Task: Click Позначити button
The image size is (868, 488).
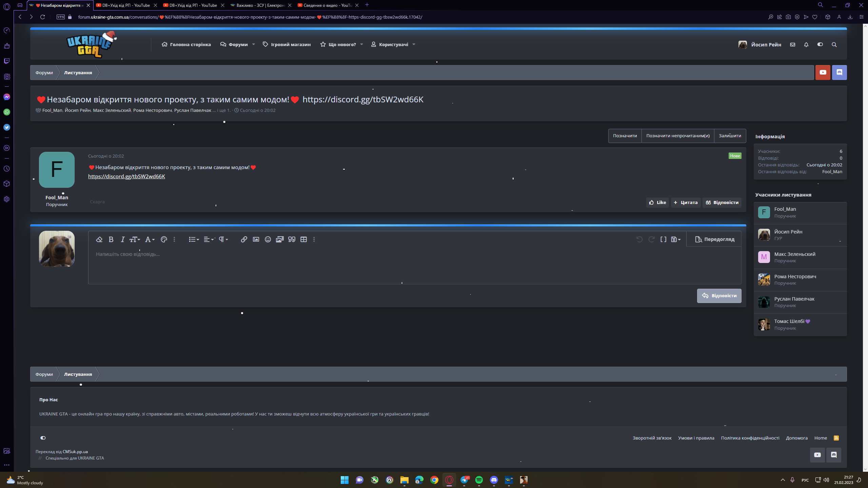Action: point(625,136)
